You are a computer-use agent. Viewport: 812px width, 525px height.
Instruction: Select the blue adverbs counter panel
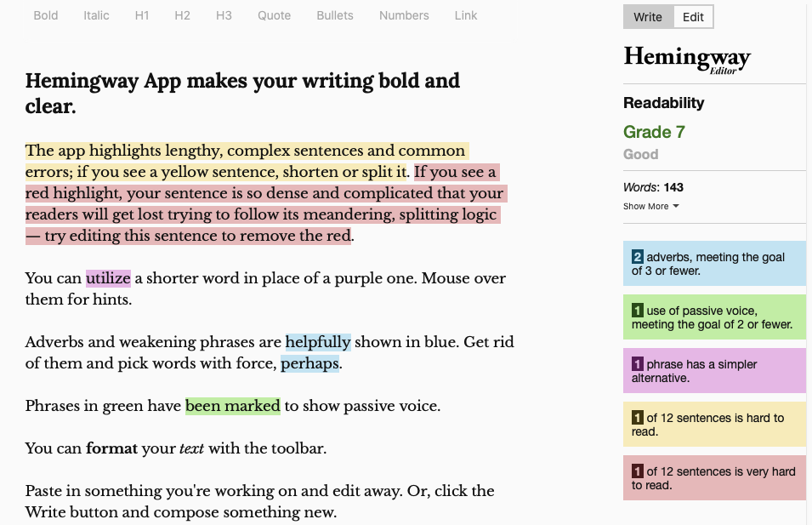pos(714,263)
